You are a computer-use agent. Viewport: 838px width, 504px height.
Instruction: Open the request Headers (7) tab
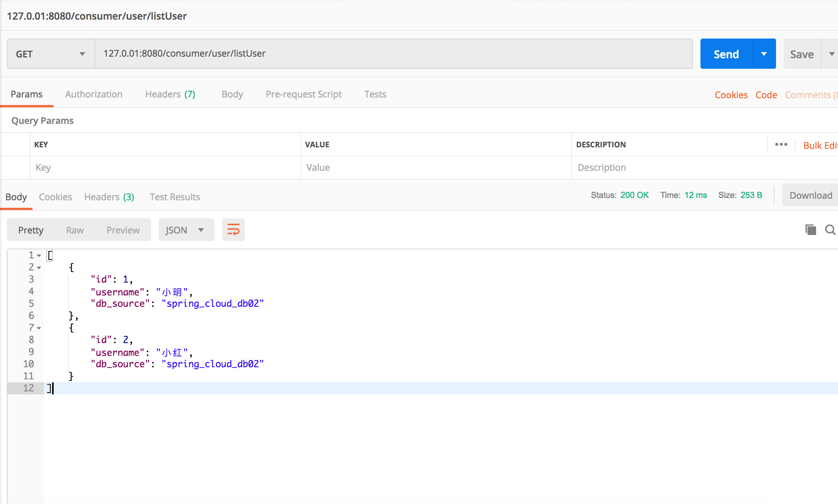pos(170,94)
